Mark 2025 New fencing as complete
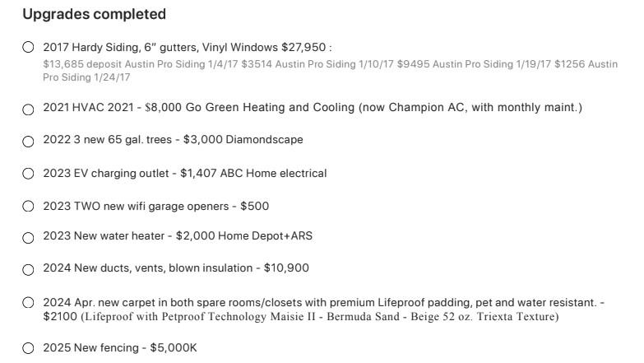This screenshot has width=644, height=363. coord(29,349)
